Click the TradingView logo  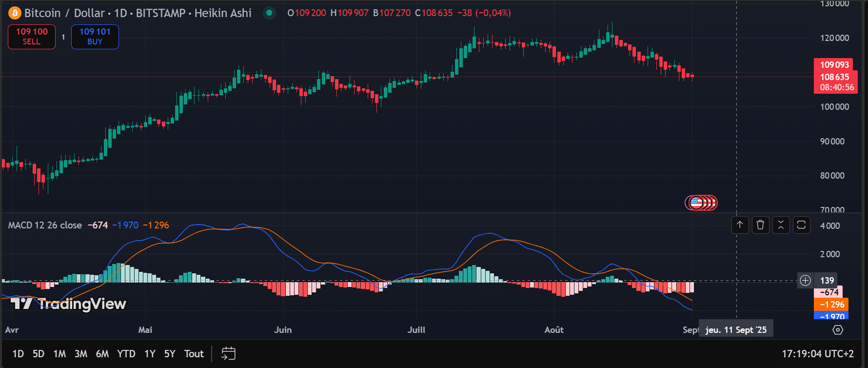click(x=68, y=304)
